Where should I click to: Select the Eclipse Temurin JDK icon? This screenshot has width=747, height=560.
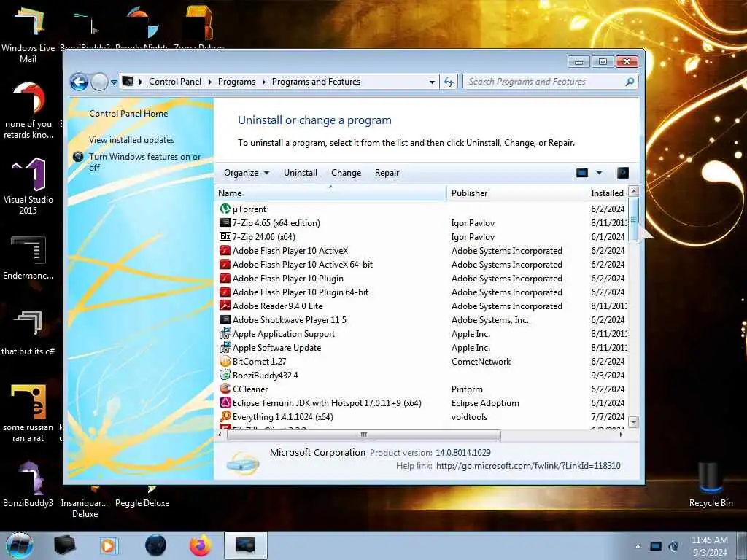(225, 402)
